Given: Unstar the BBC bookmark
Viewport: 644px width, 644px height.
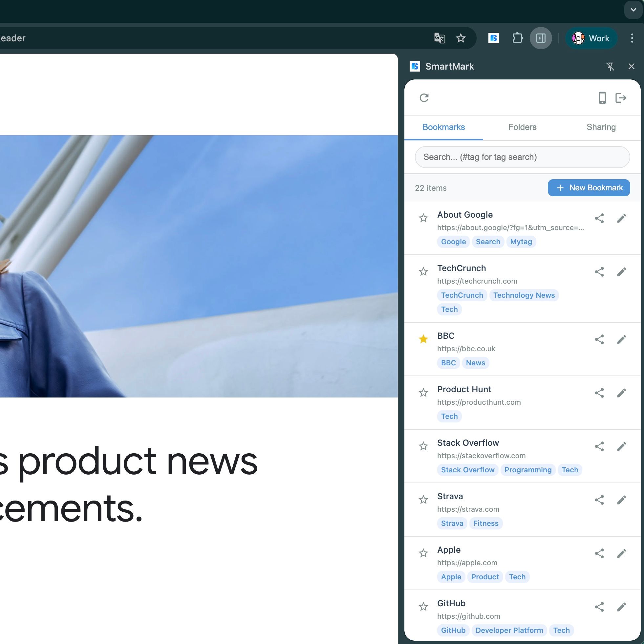Looking at the screenshot, I should point(423,339).
